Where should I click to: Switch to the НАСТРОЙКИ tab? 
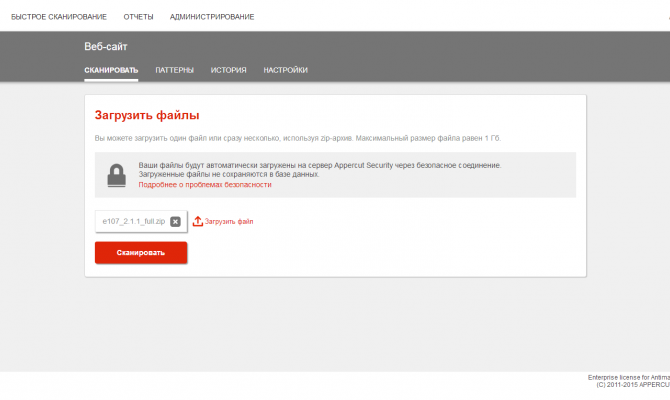[285, 70]
